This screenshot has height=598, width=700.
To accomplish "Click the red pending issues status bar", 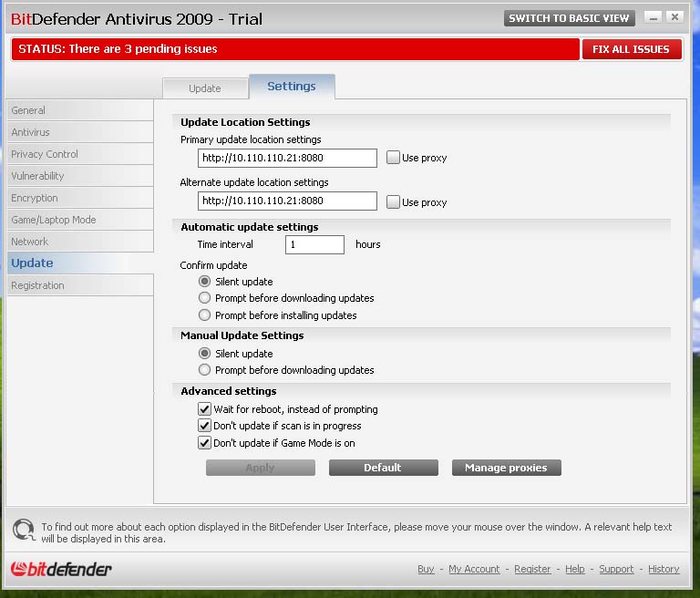I will click(x=295, y=49).
